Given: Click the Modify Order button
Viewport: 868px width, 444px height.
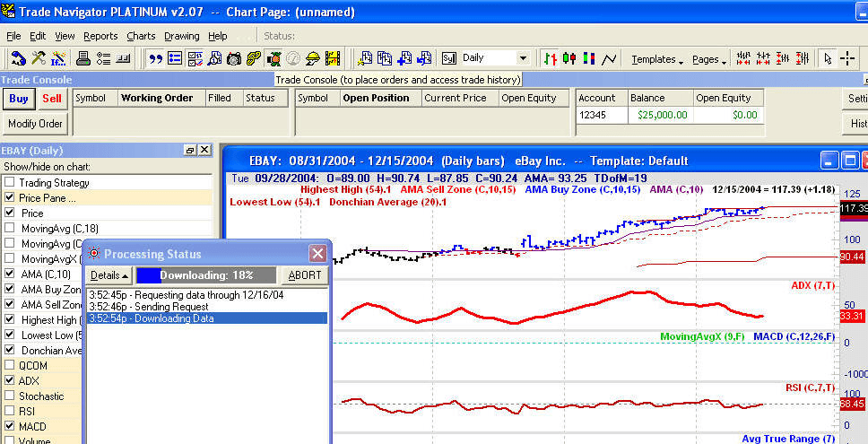Looking at the screenshot, I should coord(35,124).
